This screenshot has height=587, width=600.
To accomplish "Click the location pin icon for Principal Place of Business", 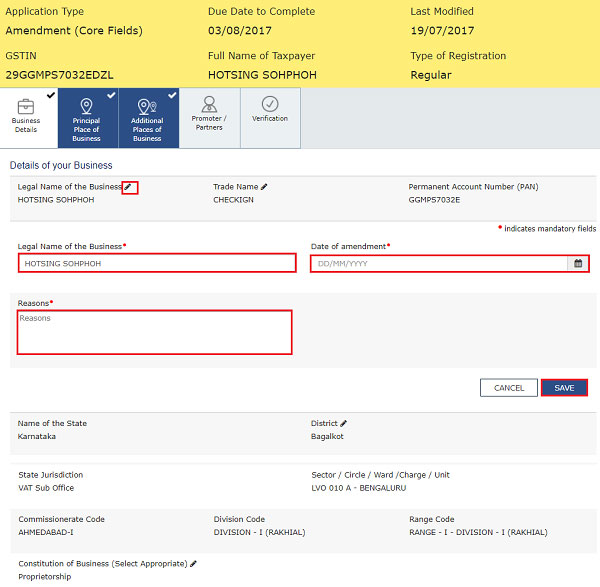I will pos(86,106).
